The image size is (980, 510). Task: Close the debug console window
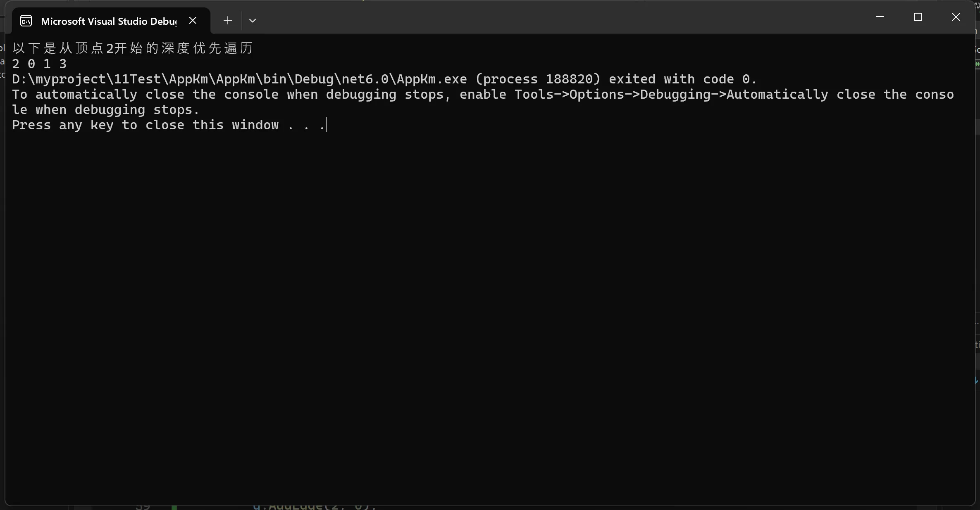click(x=956, y=17)
